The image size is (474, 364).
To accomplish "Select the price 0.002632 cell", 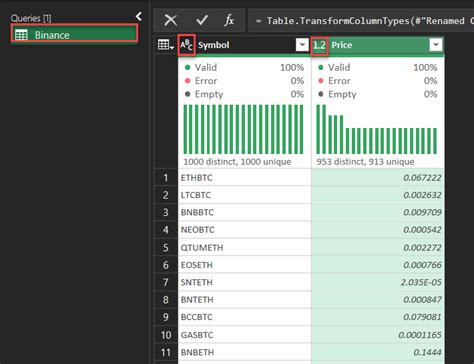I will [377, 195].
